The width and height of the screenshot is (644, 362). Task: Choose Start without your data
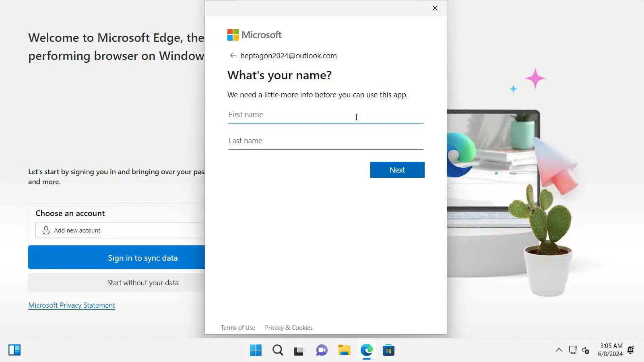(x=117, y=283)
